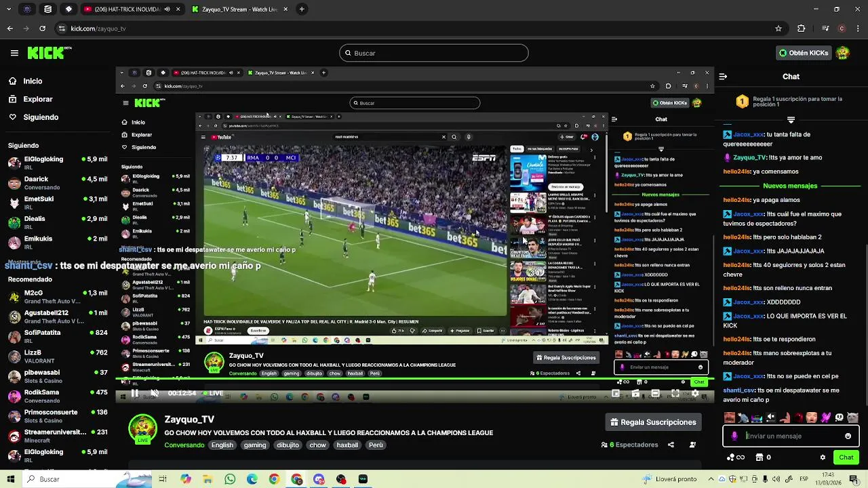The width and height of the screenshot is (868, 488).
Task: Focus the Buscar search field on Kick
Action: (x=434, y=53)
